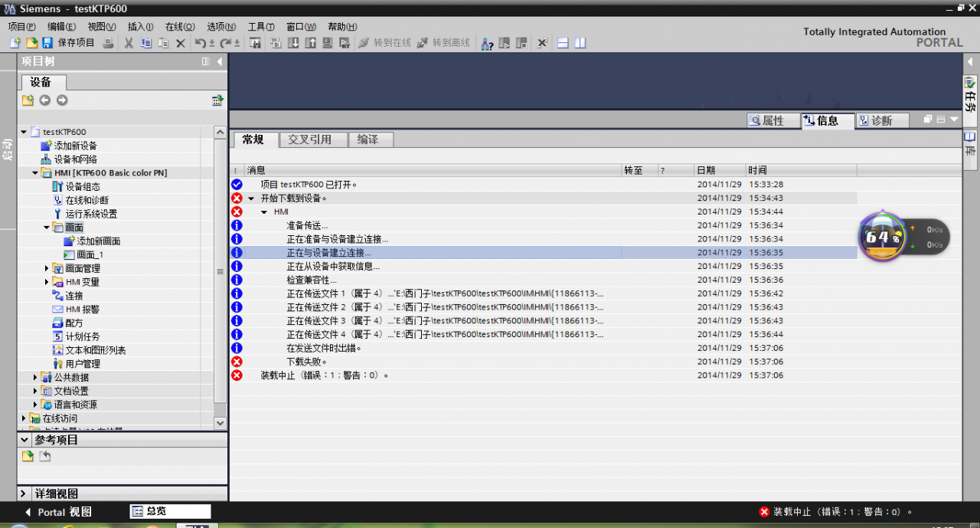Click the Paste toolbar icon

point(163,43)
